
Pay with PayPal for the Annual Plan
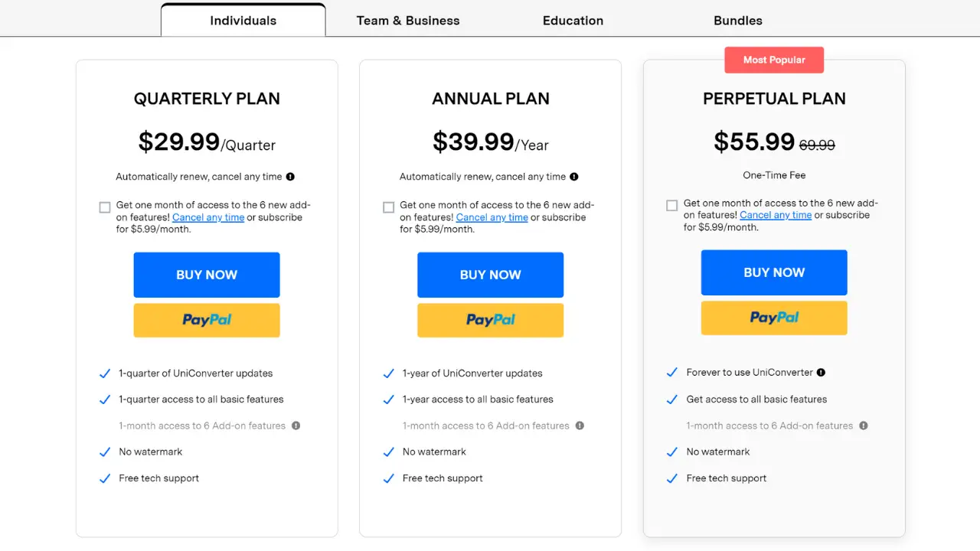(490, 320)
